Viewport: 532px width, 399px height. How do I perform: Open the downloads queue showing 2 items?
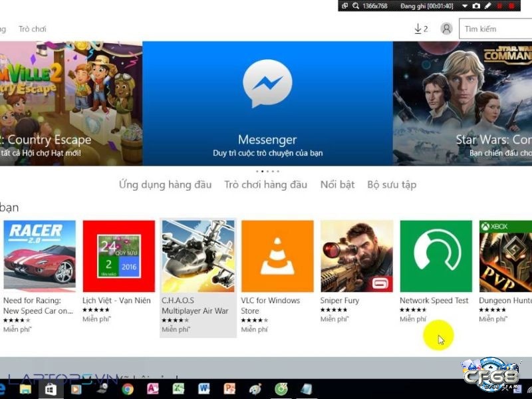(x=421, y=29)
